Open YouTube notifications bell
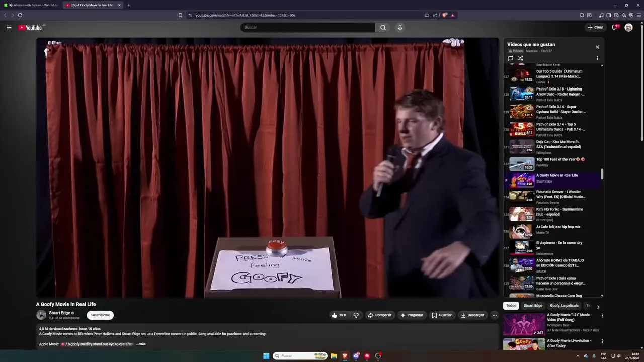This screenshot has height=362, width=644. (x=614, y=27)
